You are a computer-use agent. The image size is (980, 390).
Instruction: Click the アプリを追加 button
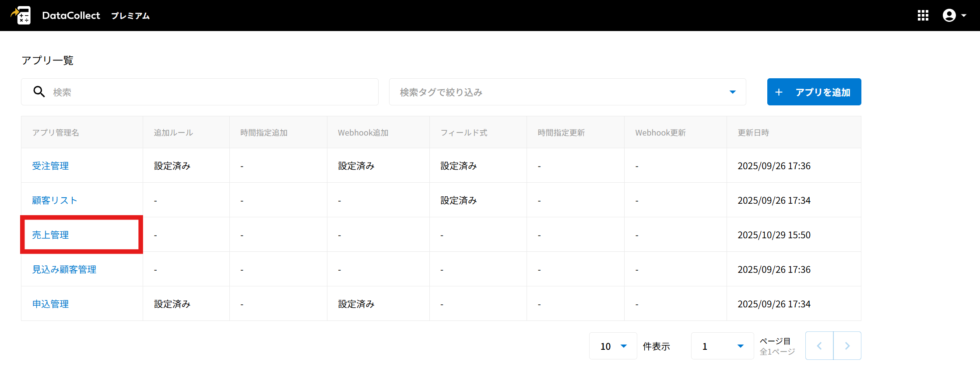pyautogui.click(x=814, y=92)
